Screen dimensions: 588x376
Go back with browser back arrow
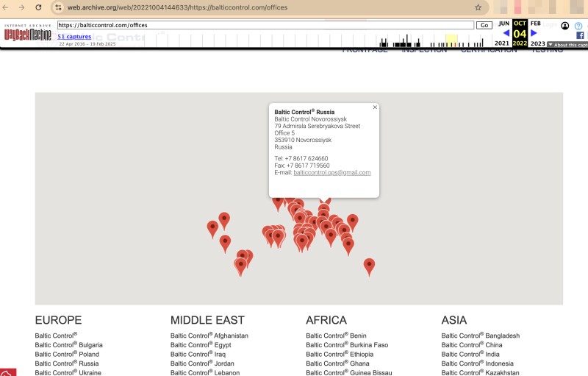(5, 7)
